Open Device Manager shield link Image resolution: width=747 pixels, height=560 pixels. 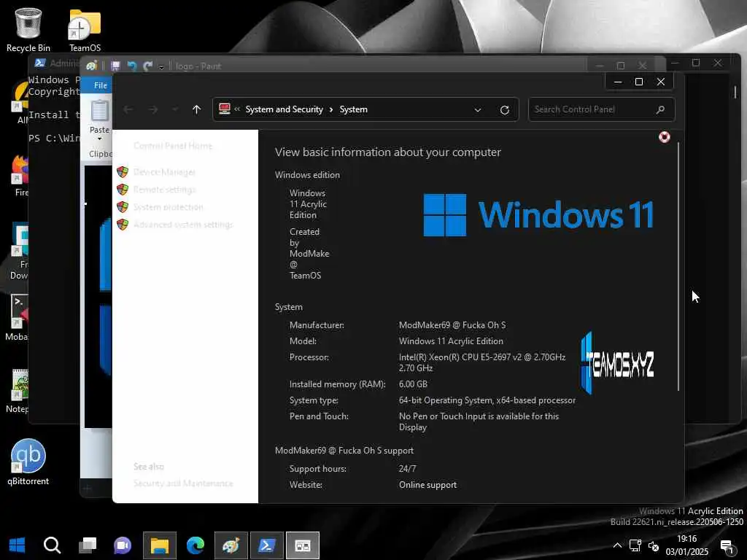164,172
